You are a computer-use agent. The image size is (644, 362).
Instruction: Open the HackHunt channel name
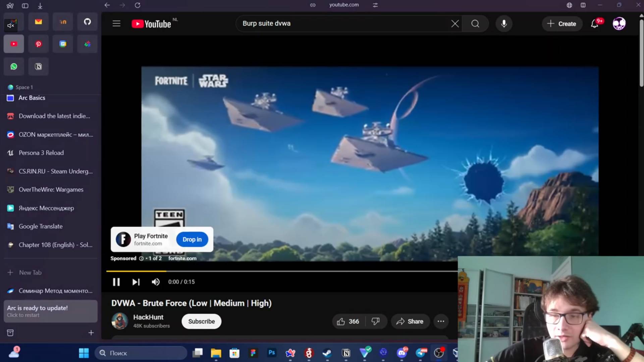[148, 317]
